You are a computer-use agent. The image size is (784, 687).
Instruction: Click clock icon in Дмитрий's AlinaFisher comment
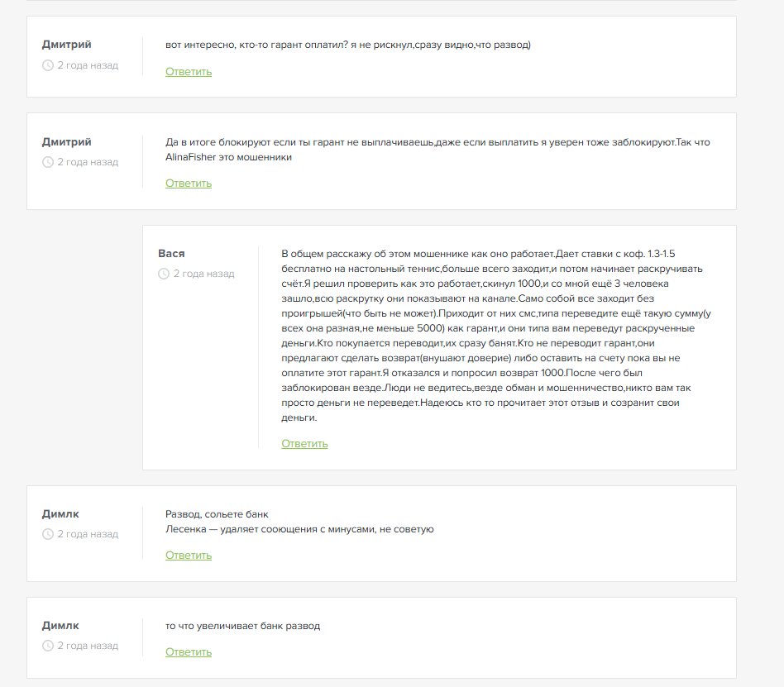click(47, 162)
